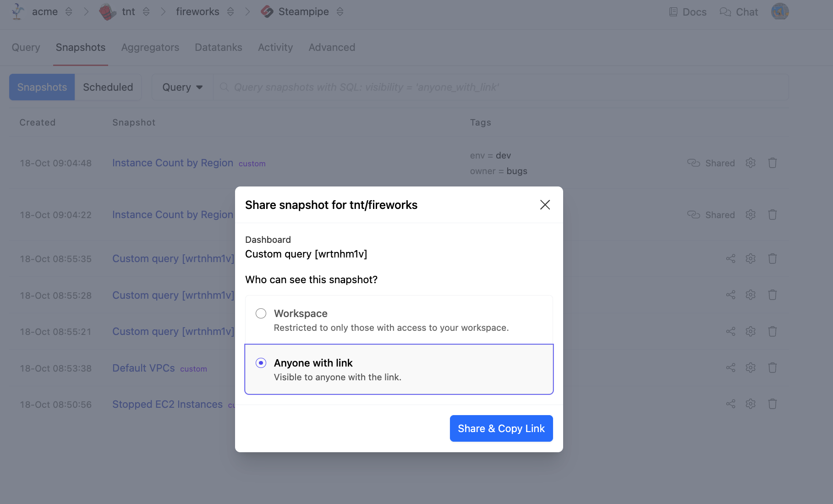Switch to the Scheduled snapshots view
Image resolution: width=833 pixels, height=504 pixels.
108,87
